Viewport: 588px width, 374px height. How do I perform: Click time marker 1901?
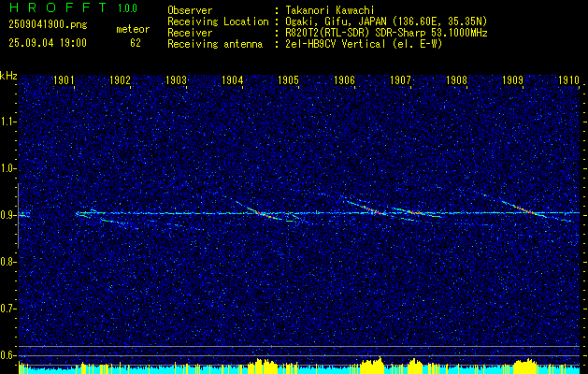[64, 79]
